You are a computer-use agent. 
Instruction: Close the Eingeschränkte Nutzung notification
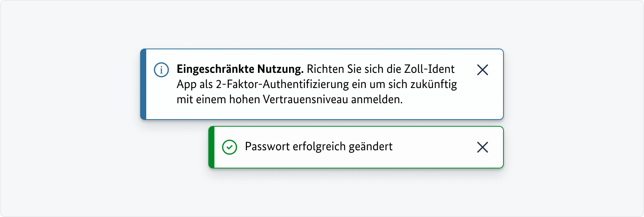click(482, 70)
